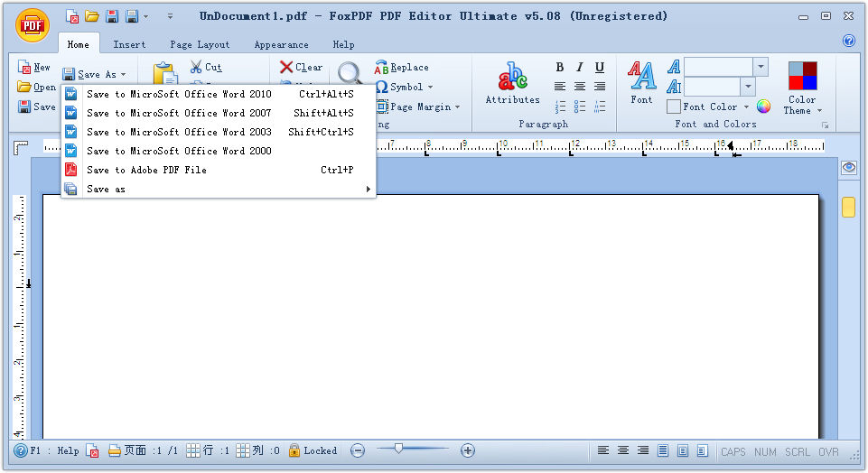Open the Appearance ribbon tab
Image resolution: width=868 pixels, height=473 pixels.
coord(281,44)
